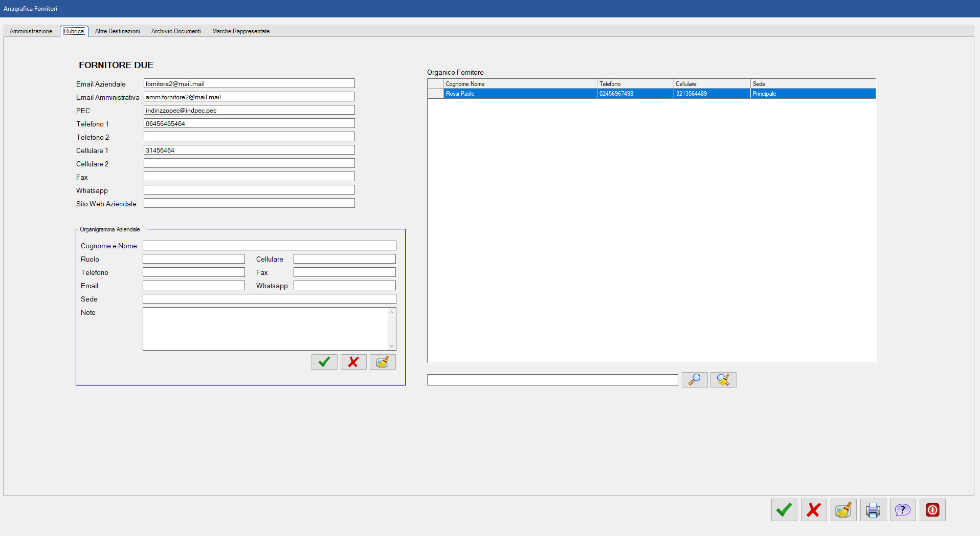Sort by the Cognome Nome column header
The height and width of the screenshot is (536, 980).
pyautogui.click(x=519, y=84)
